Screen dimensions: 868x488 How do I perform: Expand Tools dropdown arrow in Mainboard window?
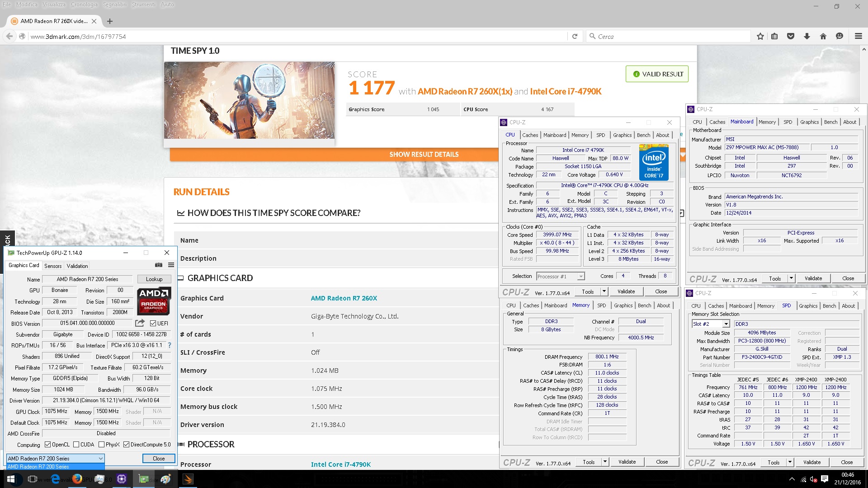(x=791, y=278)
